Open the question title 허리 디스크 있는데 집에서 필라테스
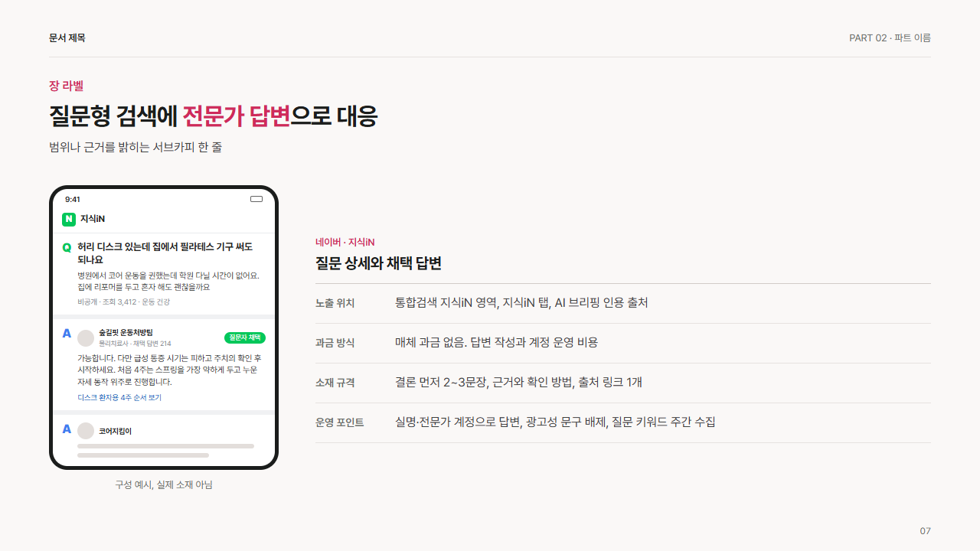This screenshot has width=980, height=551. (165, 253)
